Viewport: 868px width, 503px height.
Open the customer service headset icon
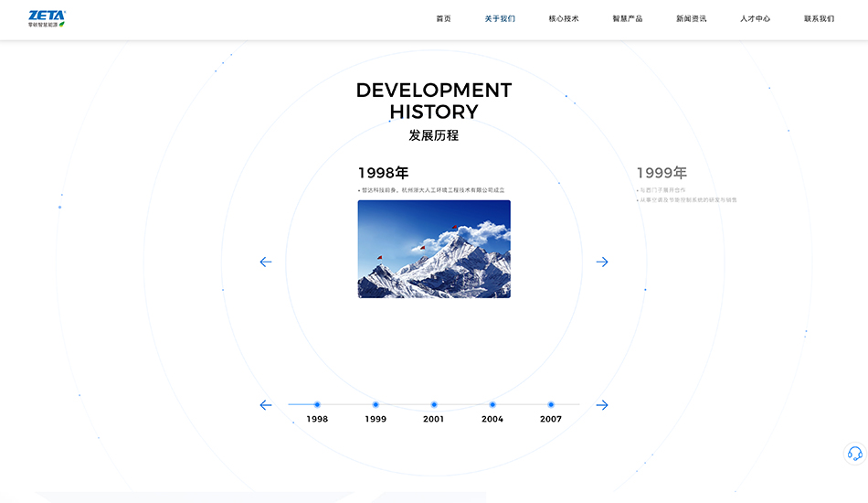tap(854, 454)
